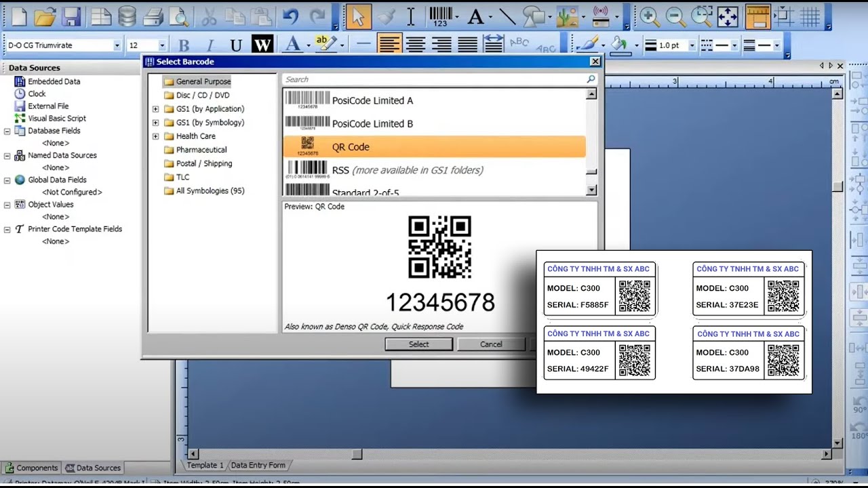Viewport: 868px width, 488px height.
Task: Toggle the rulers display button
Action: [758, 16]
